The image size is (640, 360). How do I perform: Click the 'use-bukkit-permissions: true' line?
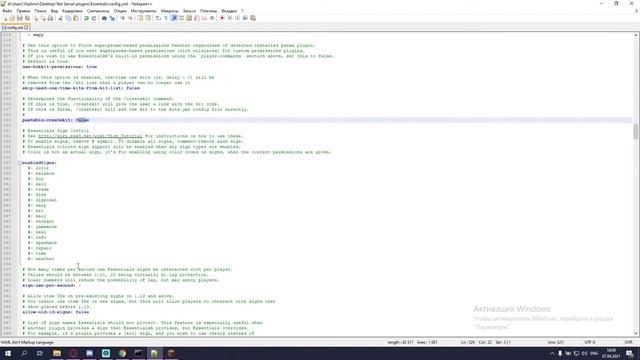(x=60, y=67)
